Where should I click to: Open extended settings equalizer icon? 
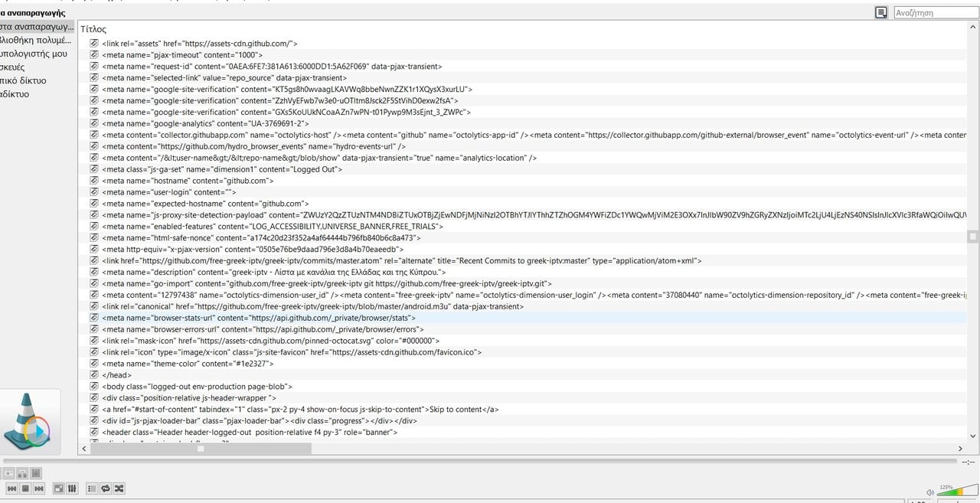72,488
